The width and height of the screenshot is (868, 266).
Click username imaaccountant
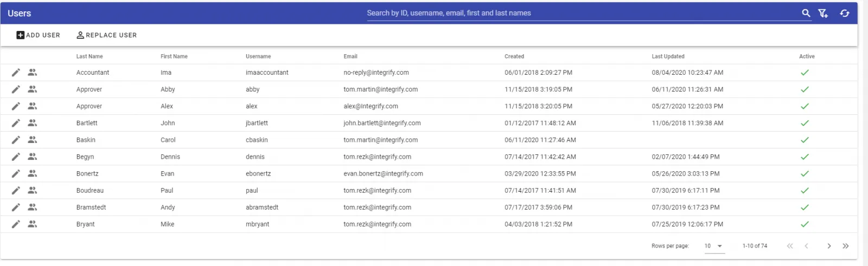(267, 73)
